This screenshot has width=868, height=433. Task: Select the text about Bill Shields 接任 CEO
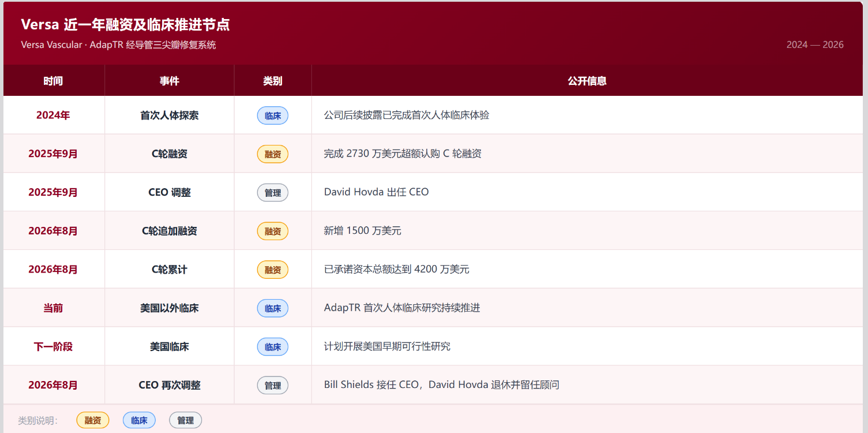click(x=442, y=385)
